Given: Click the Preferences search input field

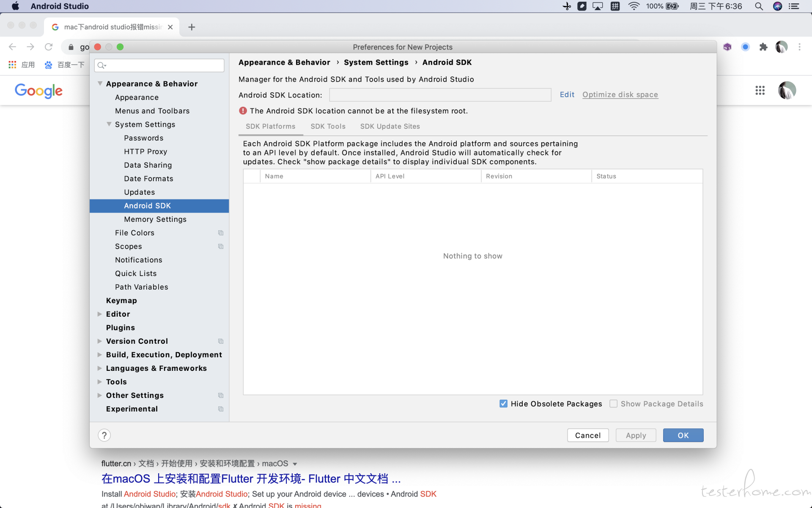Looking at the screenshot, I should [x=159, y=65].
